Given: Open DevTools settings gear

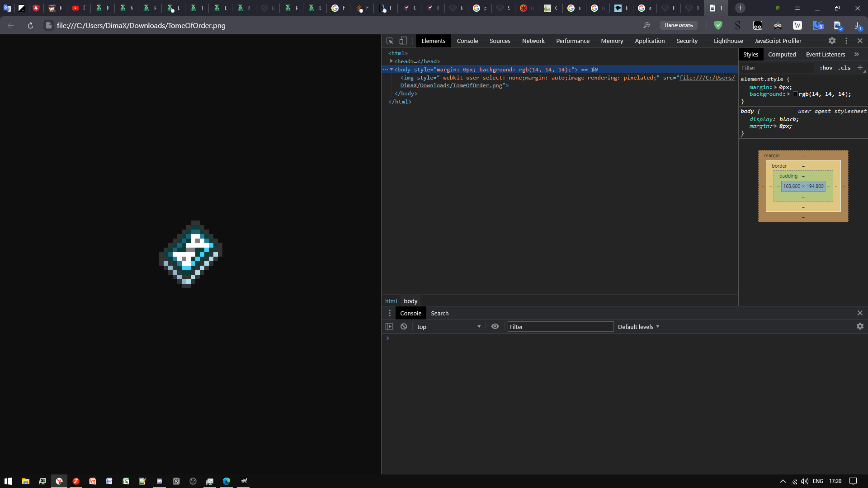Looking at the screenshot, I should tap(832, 41).
